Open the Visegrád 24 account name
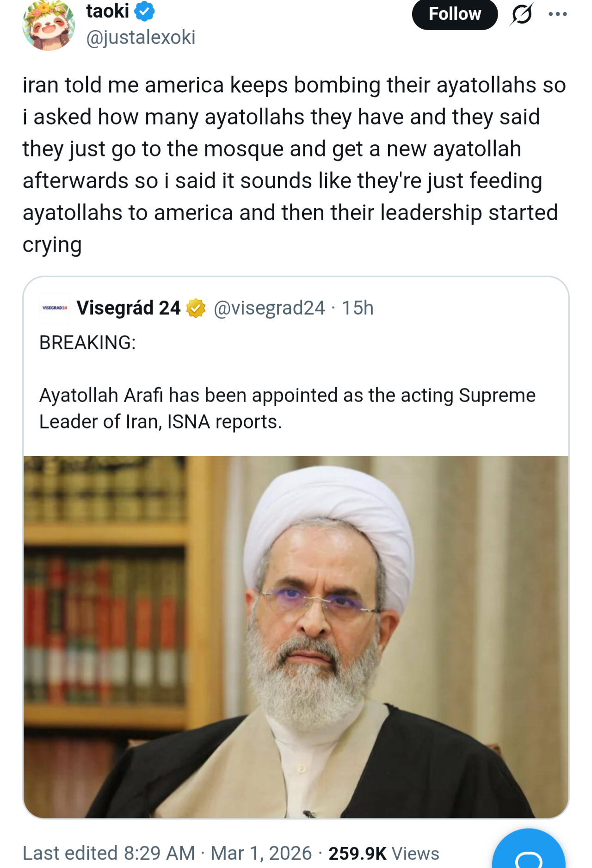Viewport: 592px width, 868px height. 128,308
